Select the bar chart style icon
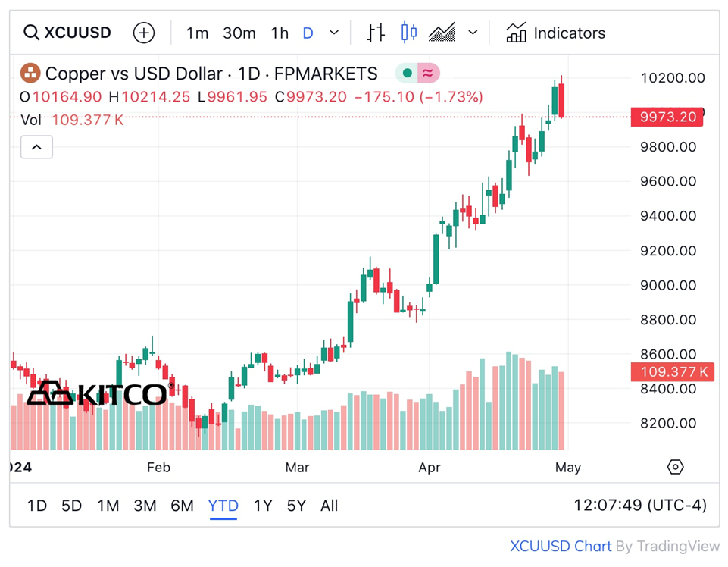 pyautogui.click(x=376, y=33)
